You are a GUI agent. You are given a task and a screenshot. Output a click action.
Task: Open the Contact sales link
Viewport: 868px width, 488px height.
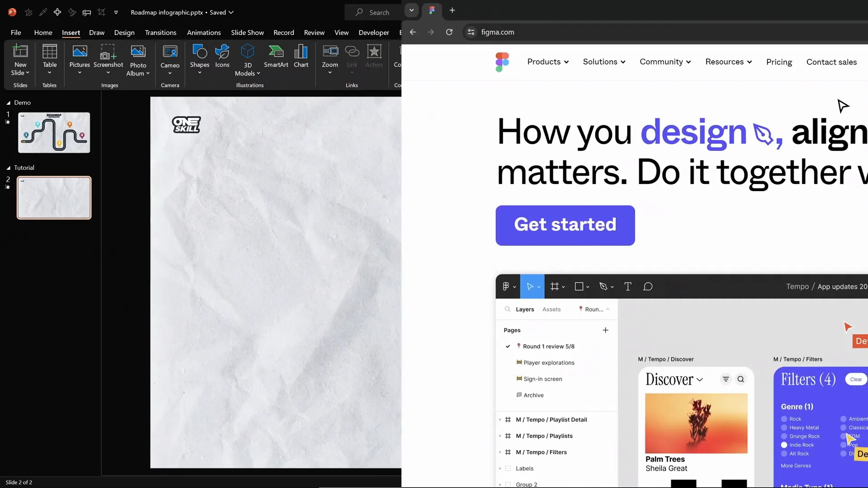(x=831, y=62)
